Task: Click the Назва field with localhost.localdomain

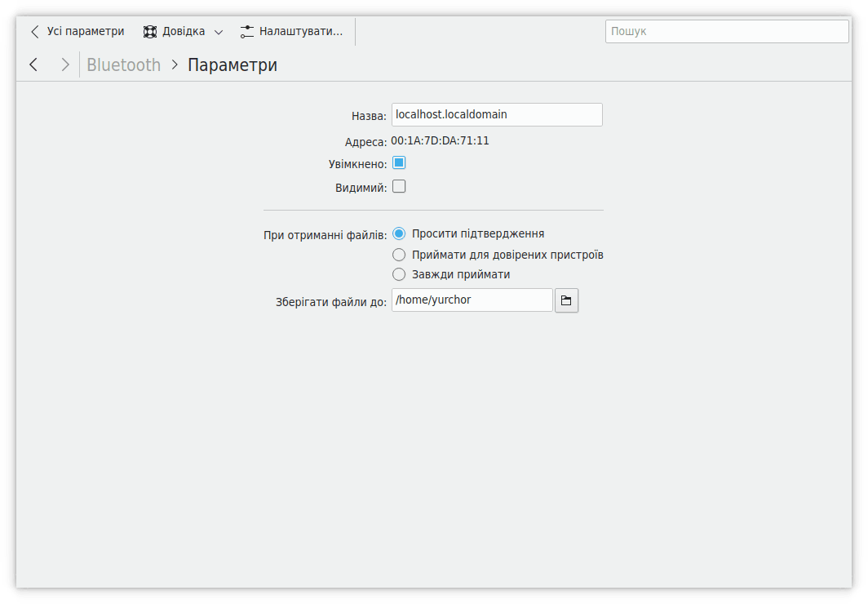Action: pyautogui.click(x=496, y=115)
